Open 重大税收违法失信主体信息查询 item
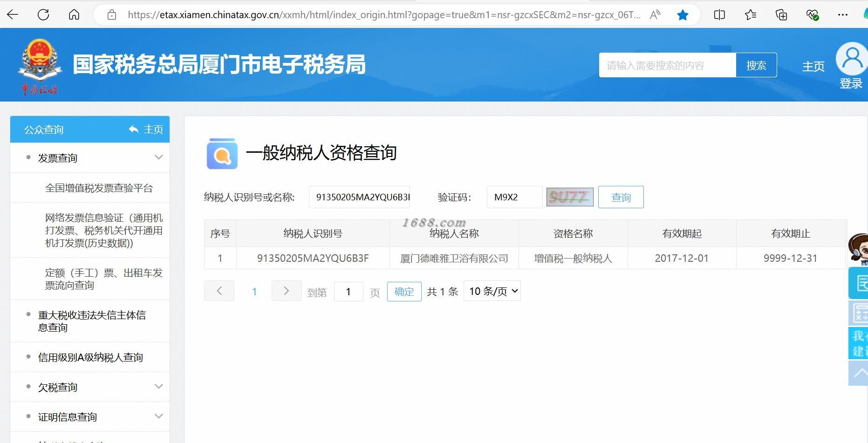 pos(92,321)
